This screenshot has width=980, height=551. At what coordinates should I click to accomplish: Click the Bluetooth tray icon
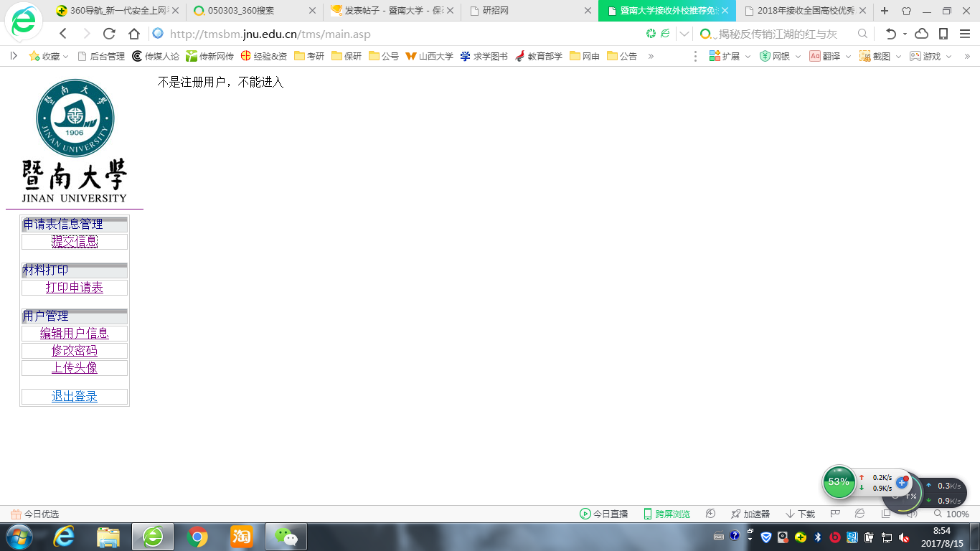(x=817, y=537)
